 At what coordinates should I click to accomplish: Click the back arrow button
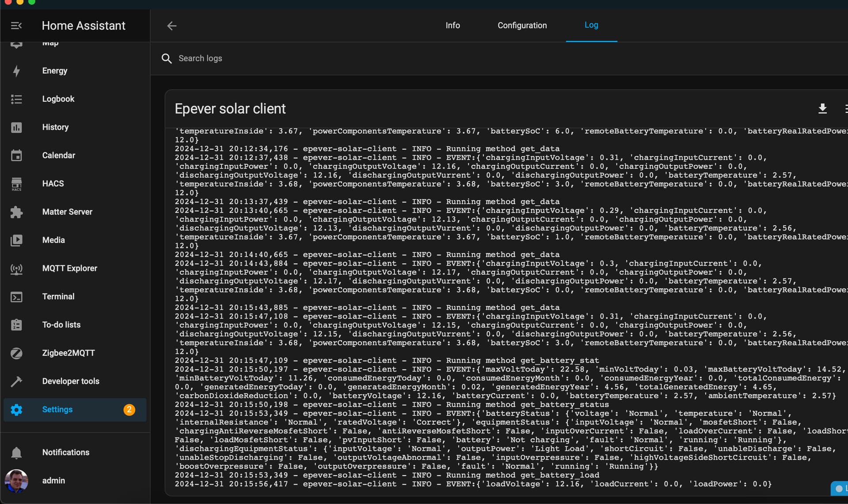[x=172, y=26]
